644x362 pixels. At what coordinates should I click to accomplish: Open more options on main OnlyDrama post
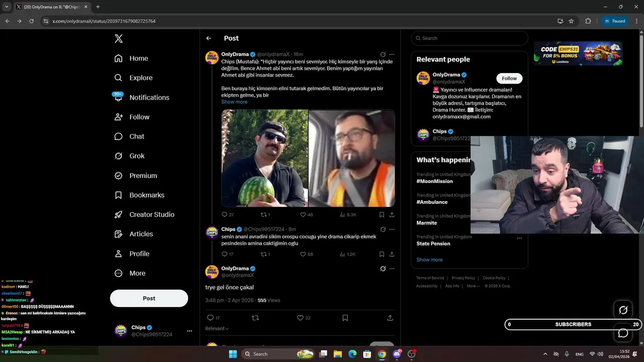coord(392,268)
